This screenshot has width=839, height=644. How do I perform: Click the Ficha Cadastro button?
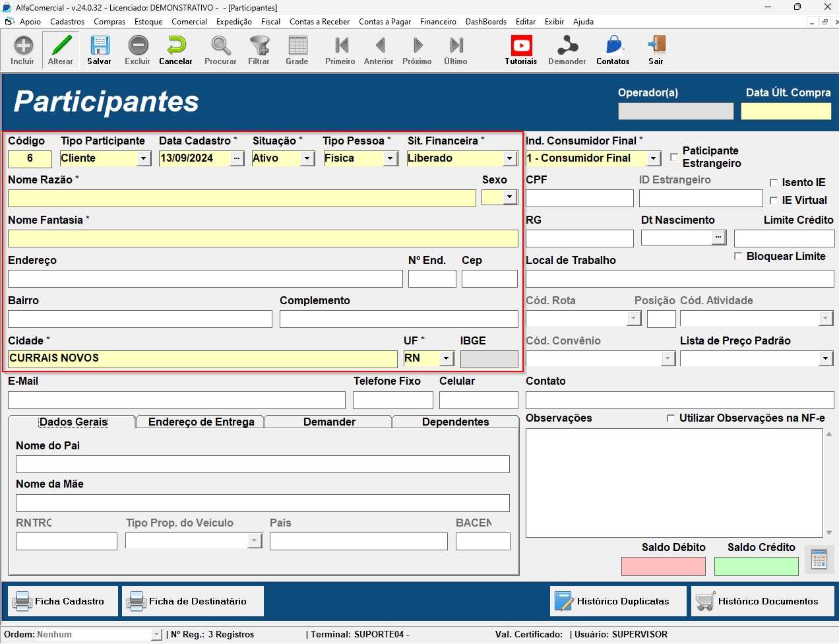[x=63, y=601]
